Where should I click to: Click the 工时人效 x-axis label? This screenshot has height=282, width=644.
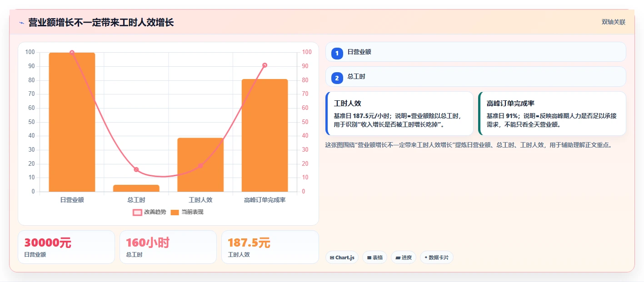(x=200, y=200)
